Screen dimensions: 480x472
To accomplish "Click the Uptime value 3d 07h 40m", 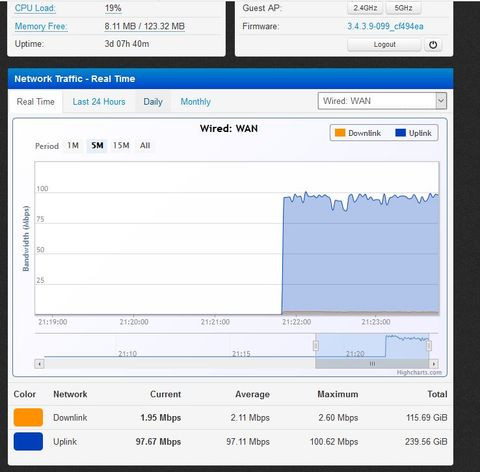I will (x=127, y=44).
